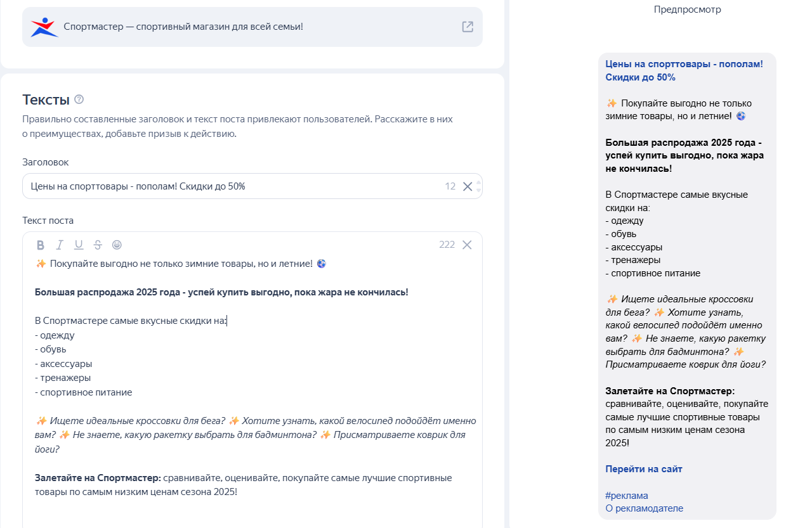Screen dimensions: 812x528
Task: Click editor line '- тренажеры'
Action: pyautogui.click(x=63, y=378)
